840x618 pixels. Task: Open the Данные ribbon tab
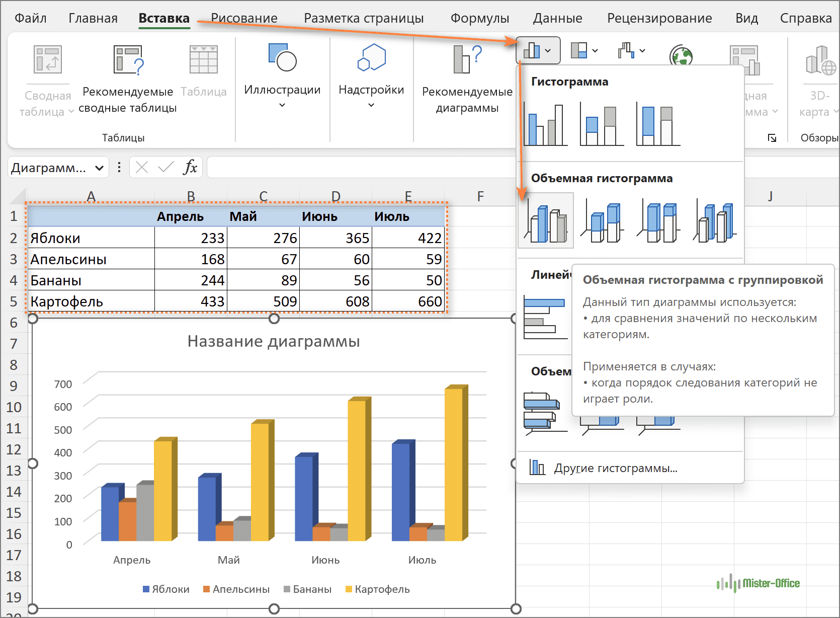point(557,19)
